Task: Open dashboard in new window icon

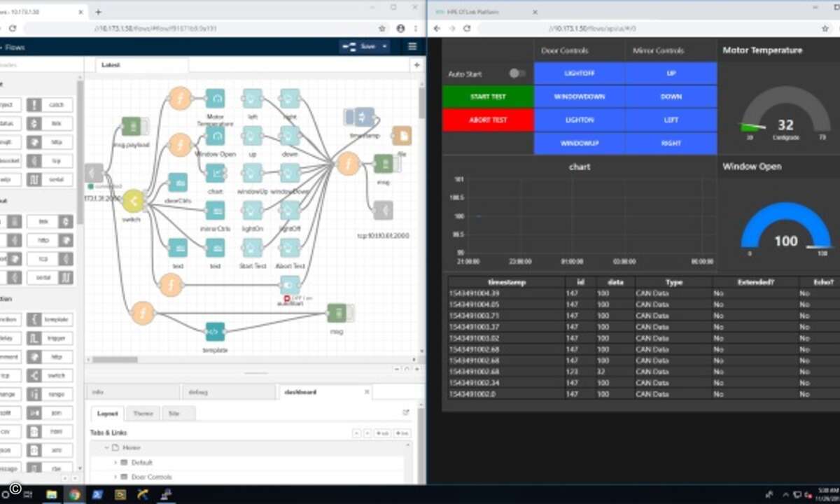Action: pos(405,413)
